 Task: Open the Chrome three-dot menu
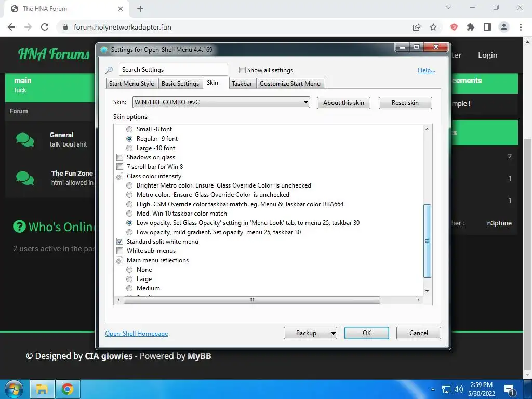pyautogui.click(x=521, y=27)
